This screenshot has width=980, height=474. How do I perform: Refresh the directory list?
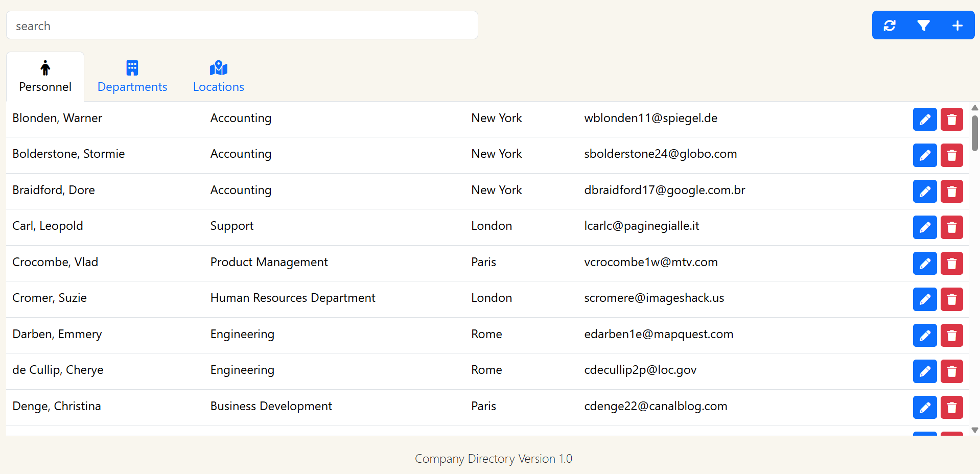(890, 25)
